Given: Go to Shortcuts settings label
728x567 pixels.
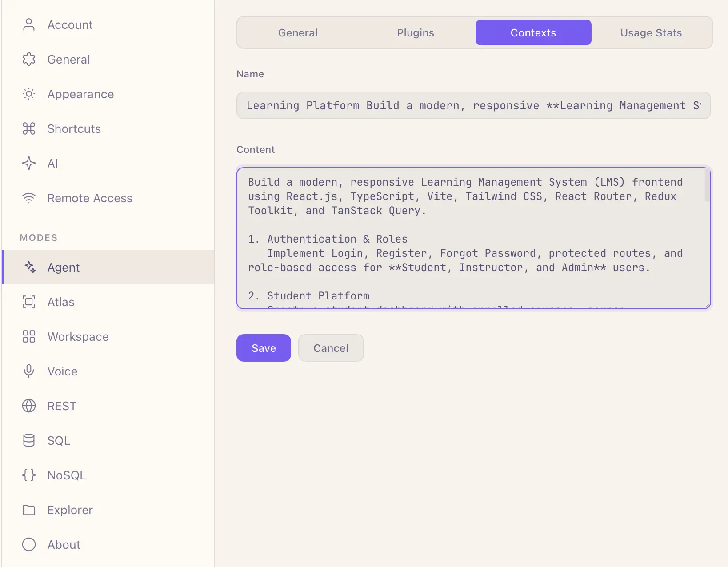Looking at the screenshot, I should [74, 129].
